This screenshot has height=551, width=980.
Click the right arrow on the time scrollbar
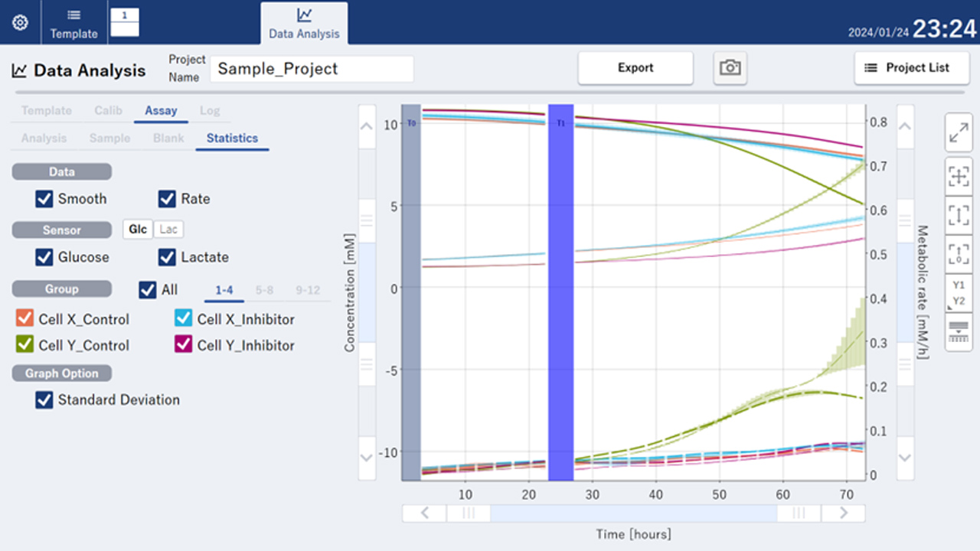843,513
